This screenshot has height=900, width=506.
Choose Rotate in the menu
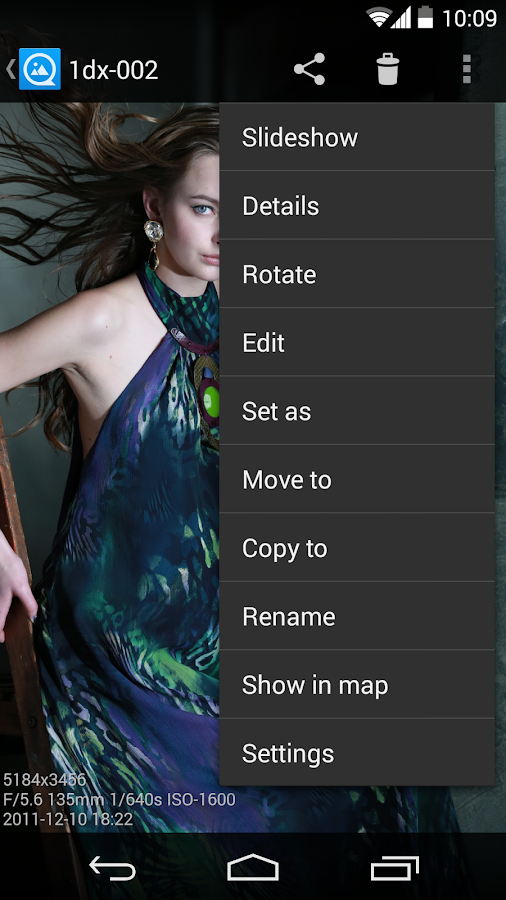[x=357, y=274]
